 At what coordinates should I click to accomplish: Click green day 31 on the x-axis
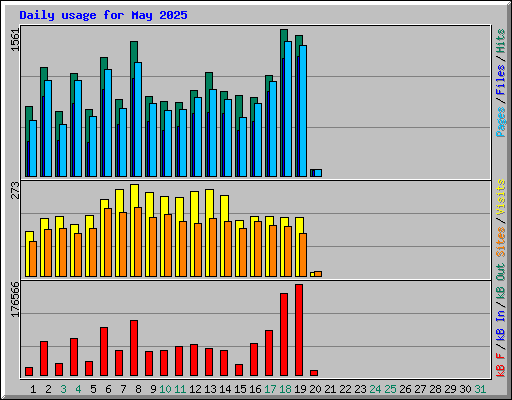(480, 389)
